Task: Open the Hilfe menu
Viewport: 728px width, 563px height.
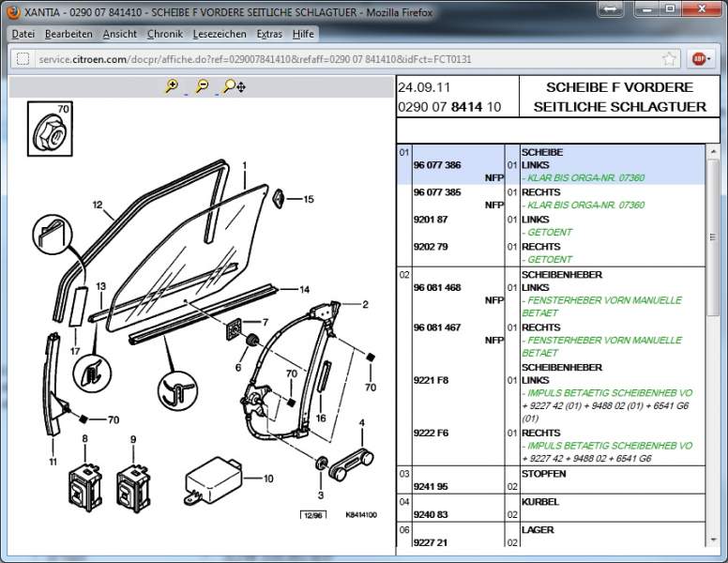Action: coord(303,34)
